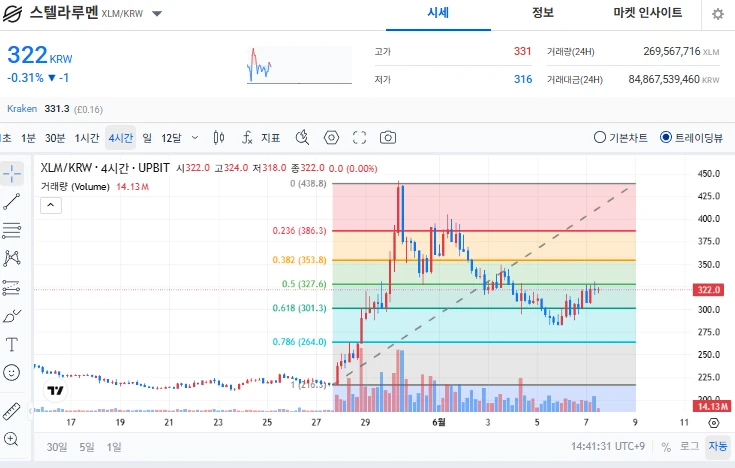Click the 0.618 (301.3) Fibonacci level label
The height and width of the screenshot is (468, 735).
(300, 308)
